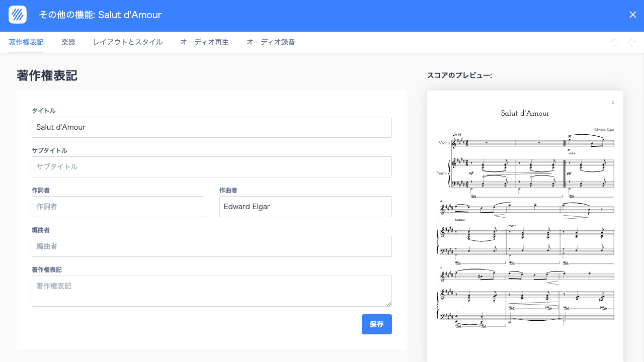Screen dimensions: 644x362
Task: Click the 作曲者 field showing Edward Elgar
Action: (x=305, y=207)
